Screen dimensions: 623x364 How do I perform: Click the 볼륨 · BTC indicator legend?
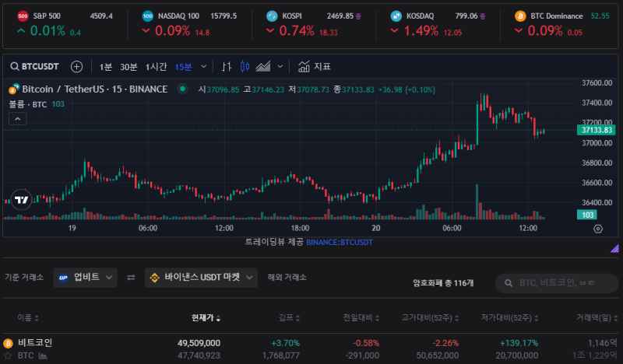pos(27,104)
